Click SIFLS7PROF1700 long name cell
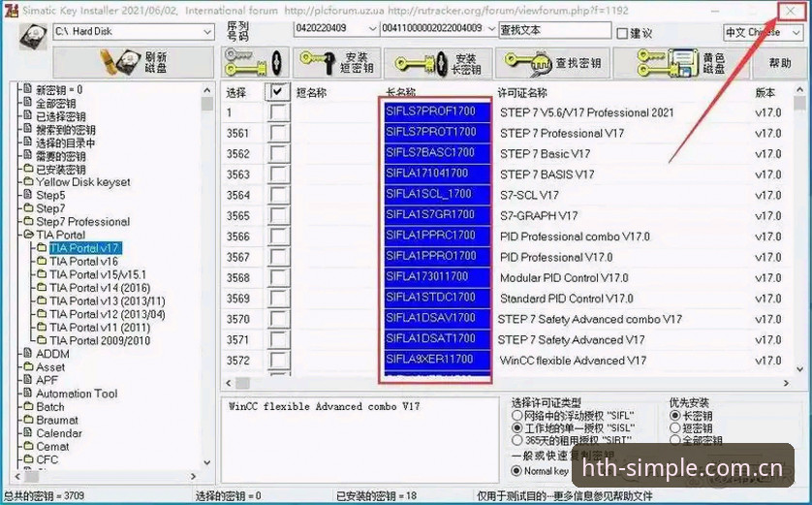The image size is (812, 505). pos(438,111)
